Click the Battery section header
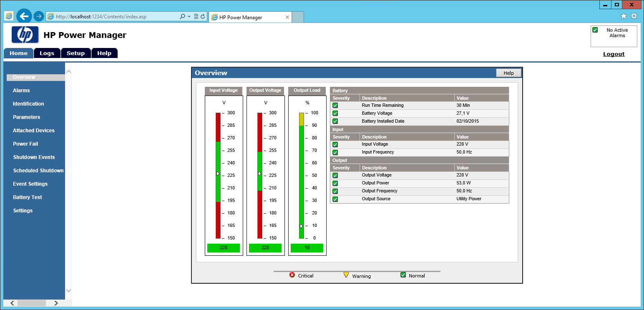Viewport: 644px width, 310px height. 420,91
